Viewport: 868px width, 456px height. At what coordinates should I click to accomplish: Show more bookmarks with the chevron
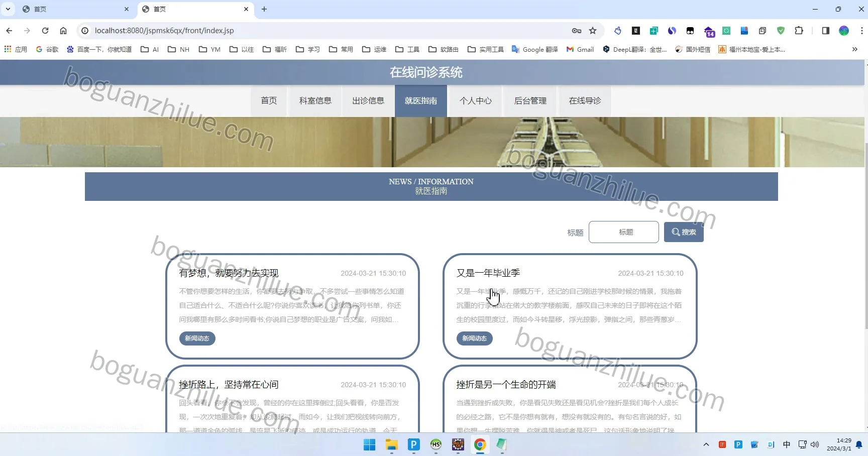click(x=854, y=49)
